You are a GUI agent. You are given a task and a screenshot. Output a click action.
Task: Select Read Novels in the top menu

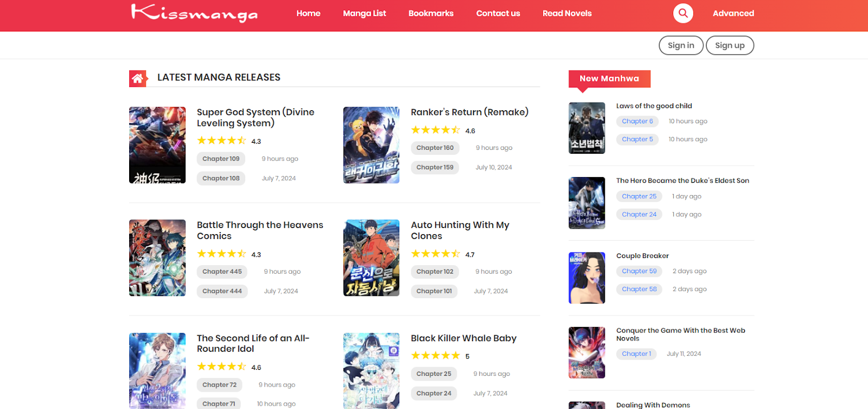(567, 13)
